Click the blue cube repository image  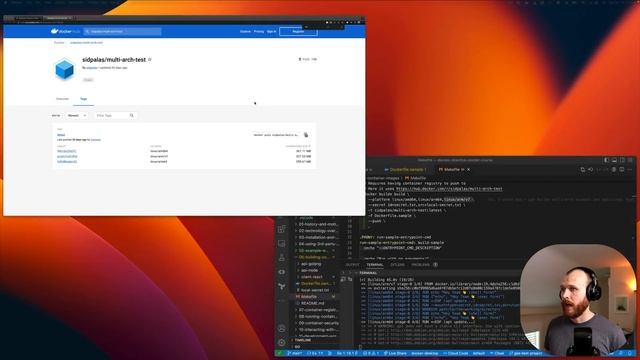[x=64, y=69]
